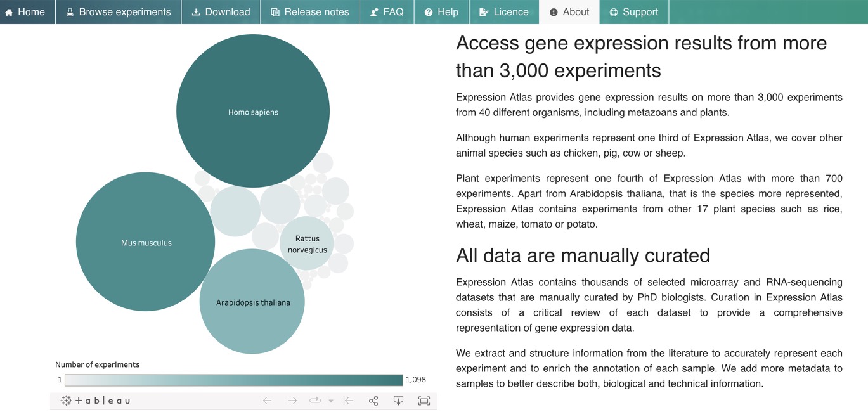The image size is (868, 412).
Task: Open the Help tab
Action: (442, 12)
